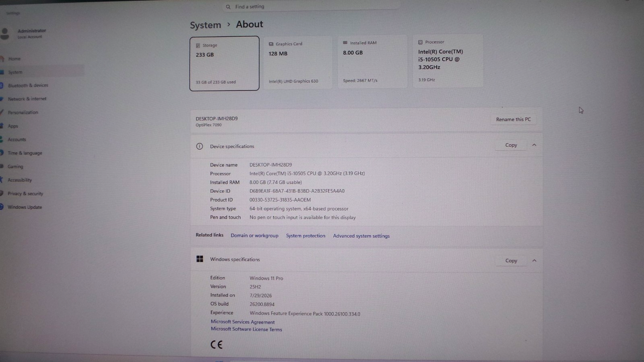Select the Graphics Card 128 MB card

[298, 62]
